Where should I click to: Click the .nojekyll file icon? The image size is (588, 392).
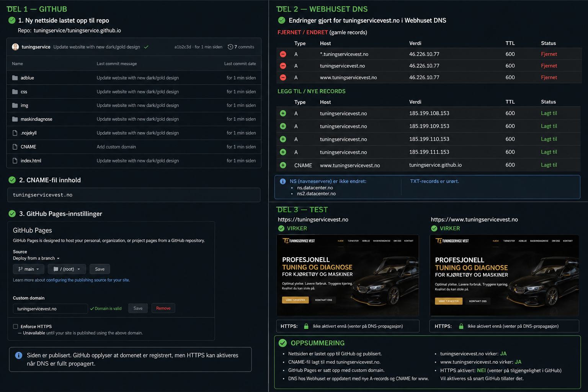(x=15, y=133)
